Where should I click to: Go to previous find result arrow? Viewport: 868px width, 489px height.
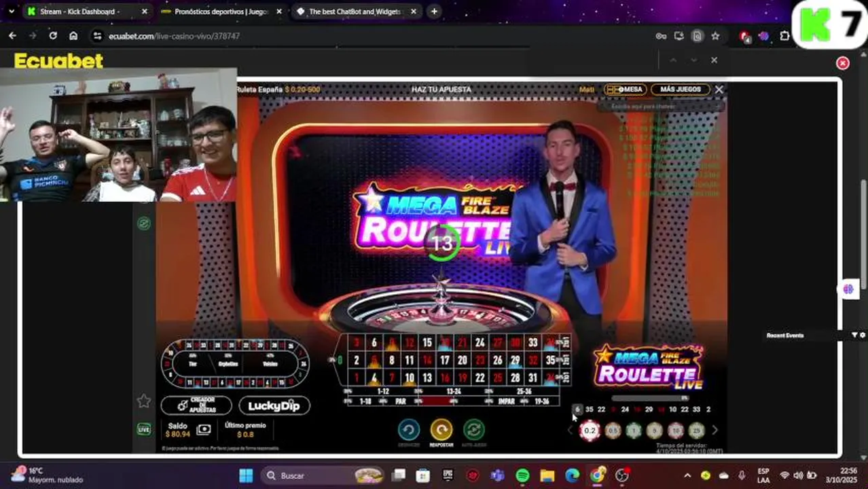point(673,60)
